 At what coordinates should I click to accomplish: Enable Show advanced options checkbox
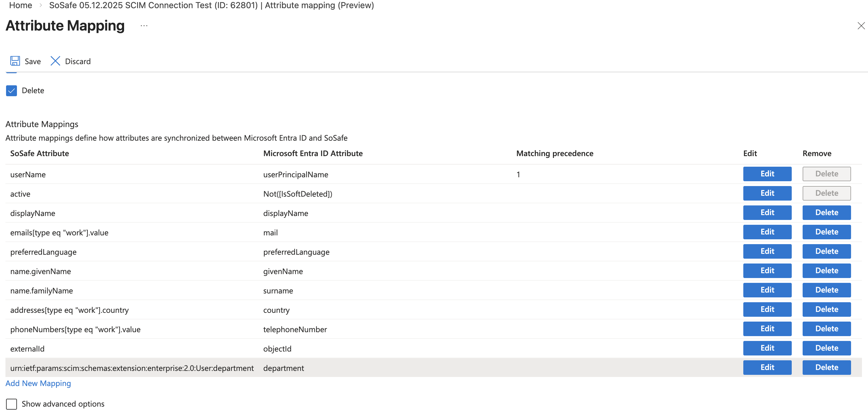pyautogui.click(x=12, y=404)
